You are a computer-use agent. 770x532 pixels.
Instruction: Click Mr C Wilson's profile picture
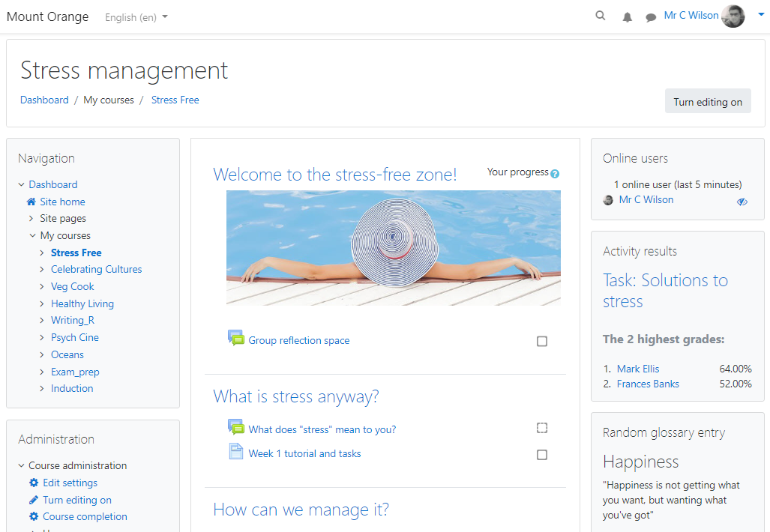click(733, 16)
